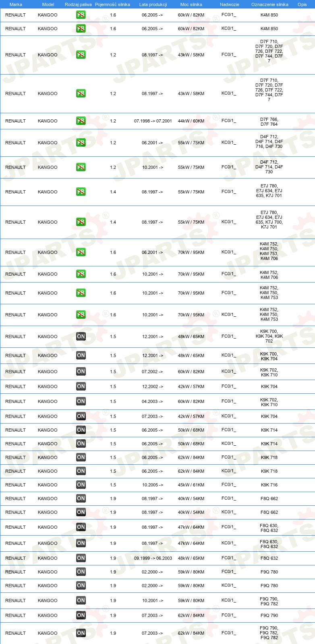Select the production date 04.2003 ->

152,401
